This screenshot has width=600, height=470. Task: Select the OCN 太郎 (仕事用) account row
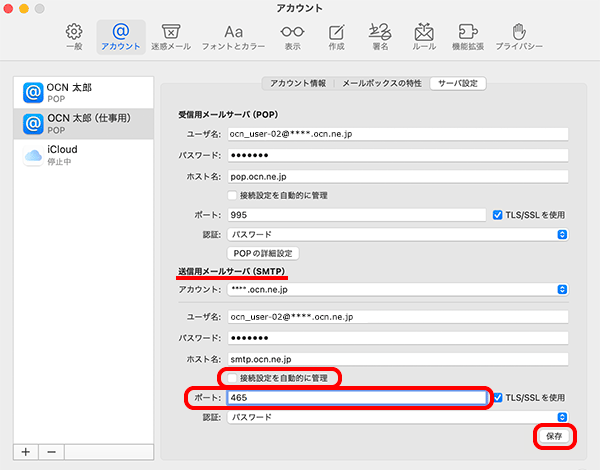(x=83, y=124)
